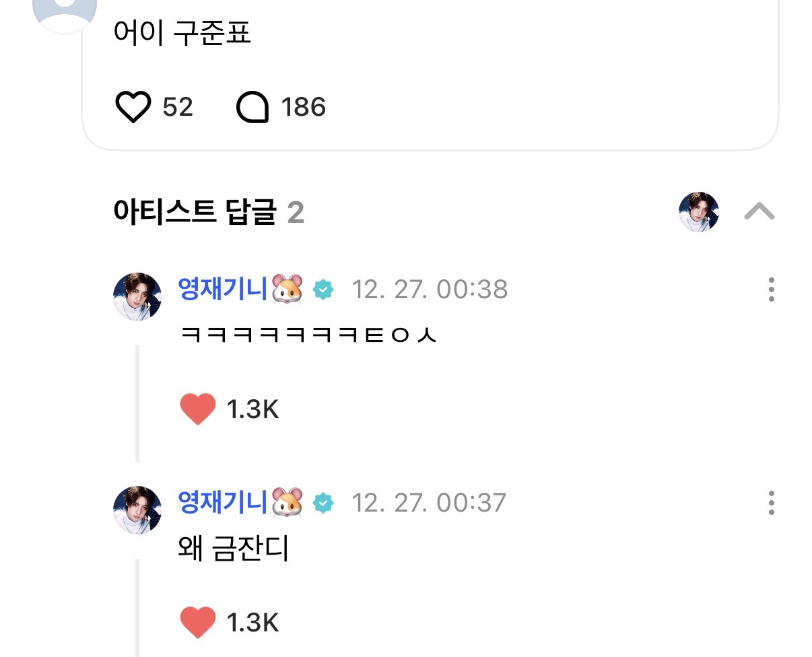Open more options for the 00:38 reply
This screenshot has width=812, height=657.
(x=771, y=289)
